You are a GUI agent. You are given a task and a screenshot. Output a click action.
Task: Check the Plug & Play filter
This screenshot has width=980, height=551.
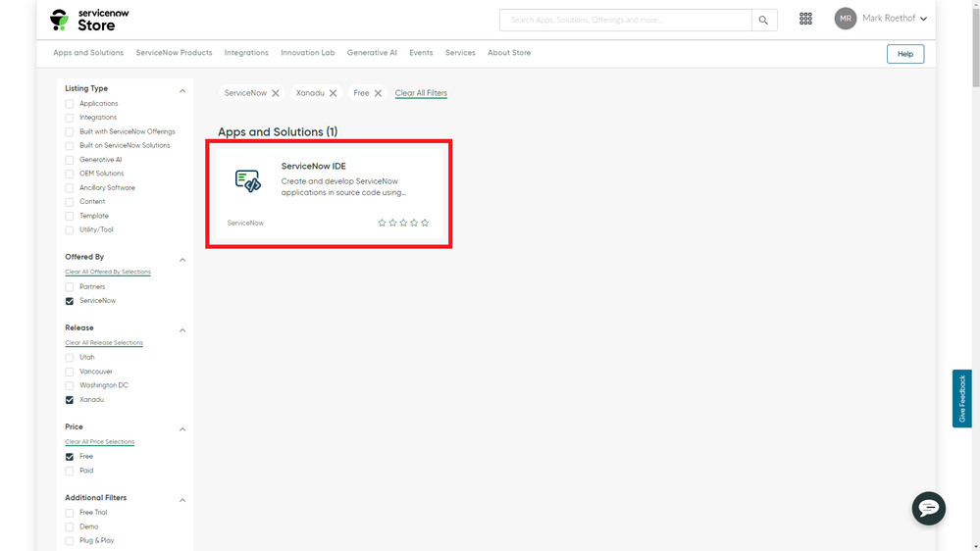pyautogui.click(x=70, y=541)
